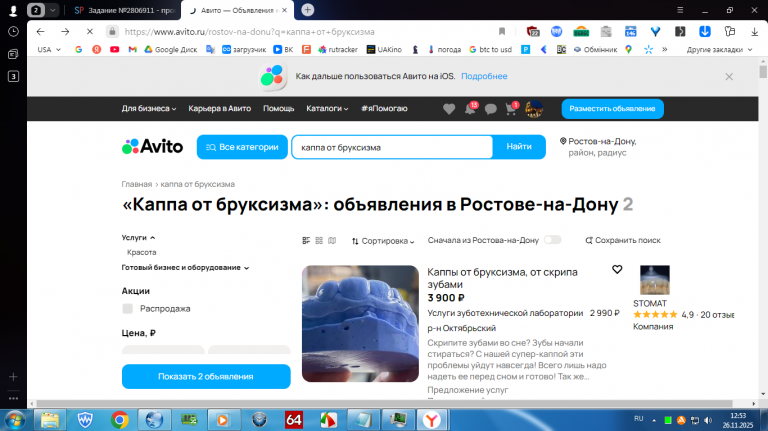The height and width of the screenshot is (431, 768).
Task: Close the Avito iOS banner
Action: 729,76
